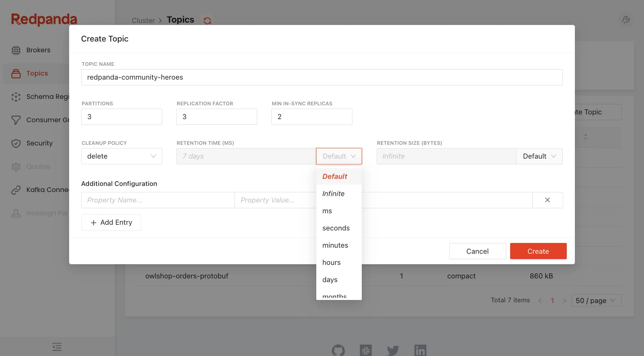644x356 pixels.
Task: Open Kafka Connect link icon
Action: pyautogui.click(x=16, y=190)
